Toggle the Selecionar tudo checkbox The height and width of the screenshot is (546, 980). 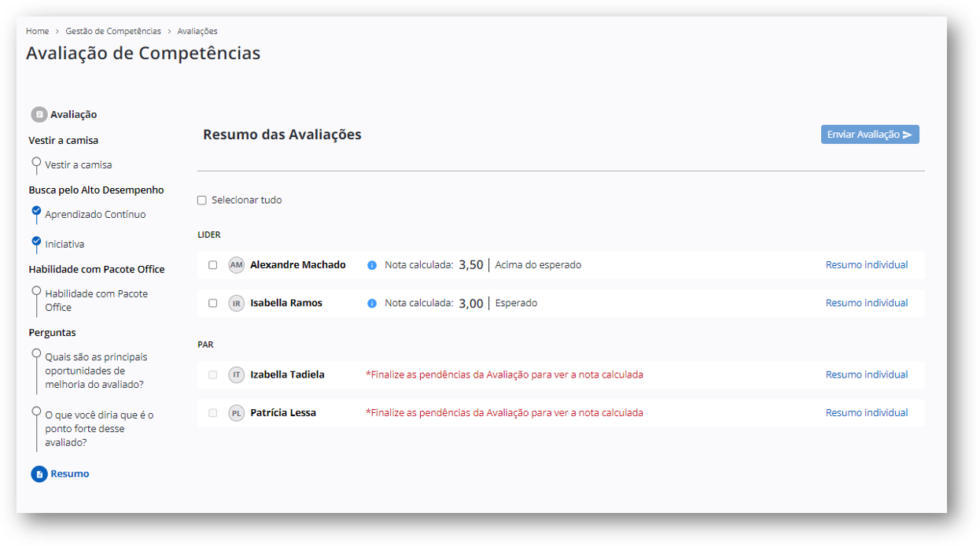[202, 201]
